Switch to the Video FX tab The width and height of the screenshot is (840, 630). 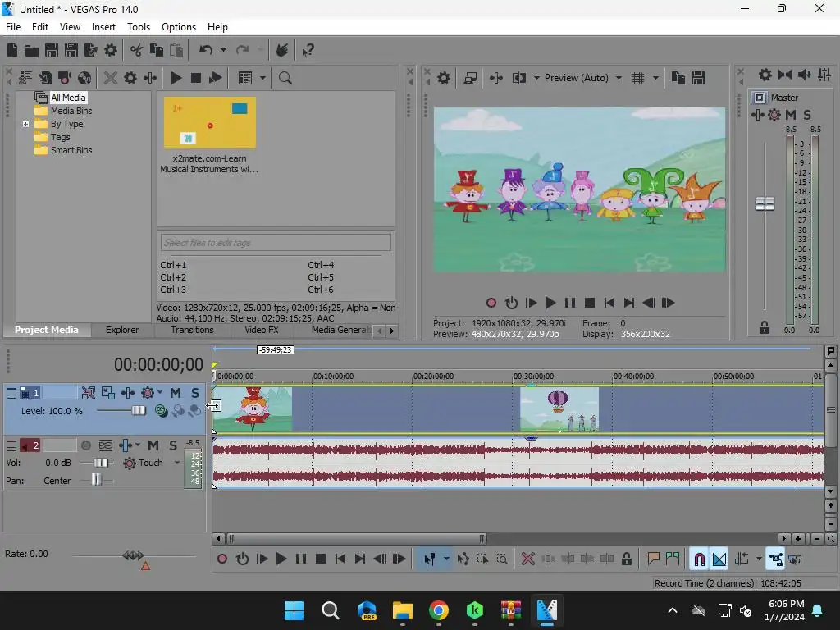[262, 330]
